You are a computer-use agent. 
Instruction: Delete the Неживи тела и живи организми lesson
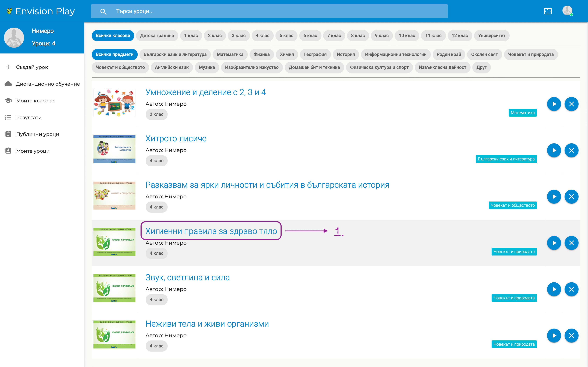pyautogui.click(x=571, y=335)
